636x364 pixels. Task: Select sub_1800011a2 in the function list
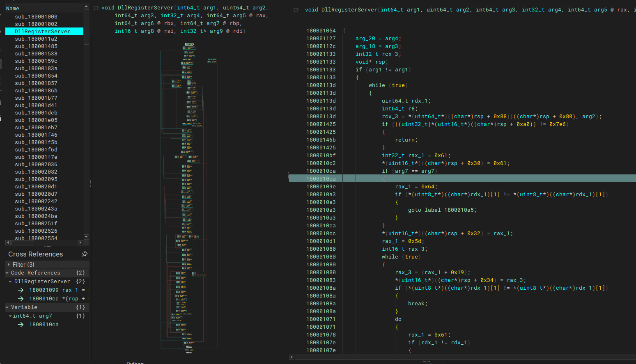point(44,39)
